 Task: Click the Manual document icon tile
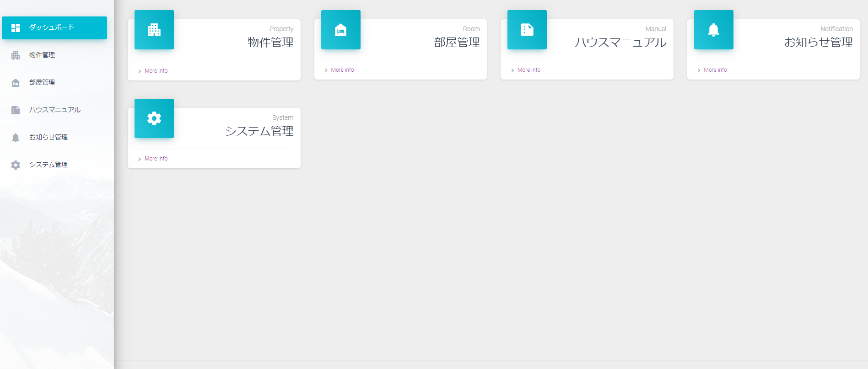[x=527, y=30]
